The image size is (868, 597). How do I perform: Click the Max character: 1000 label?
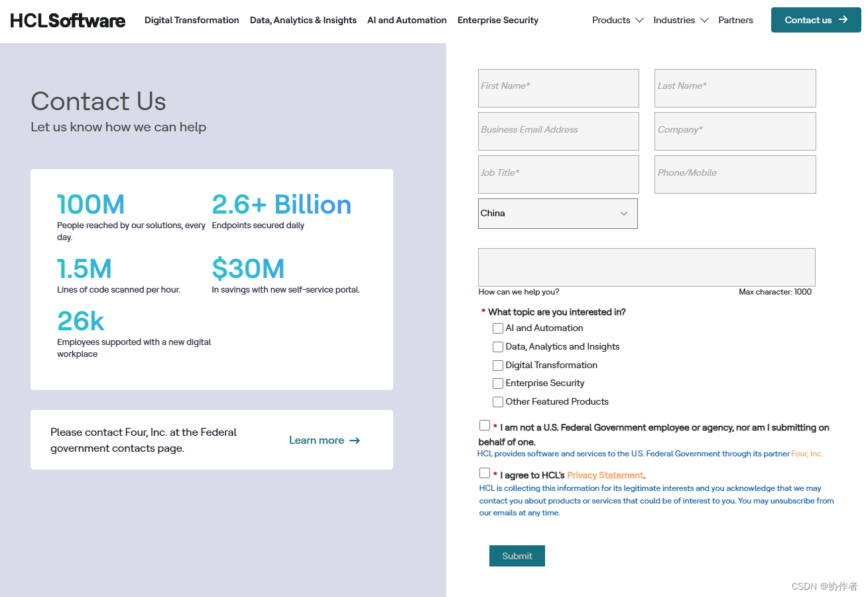click(x=775, y=292)
